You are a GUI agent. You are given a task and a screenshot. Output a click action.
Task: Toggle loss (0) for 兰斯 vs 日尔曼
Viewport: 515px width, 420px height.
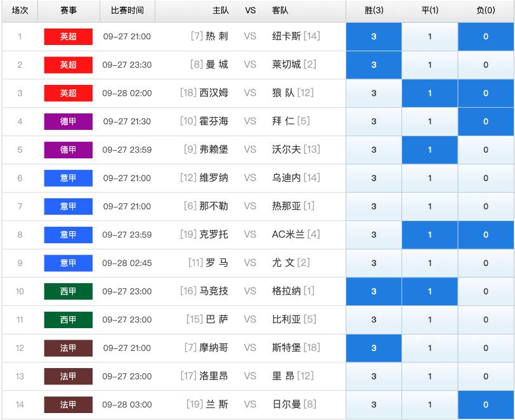tap(486, 405)
